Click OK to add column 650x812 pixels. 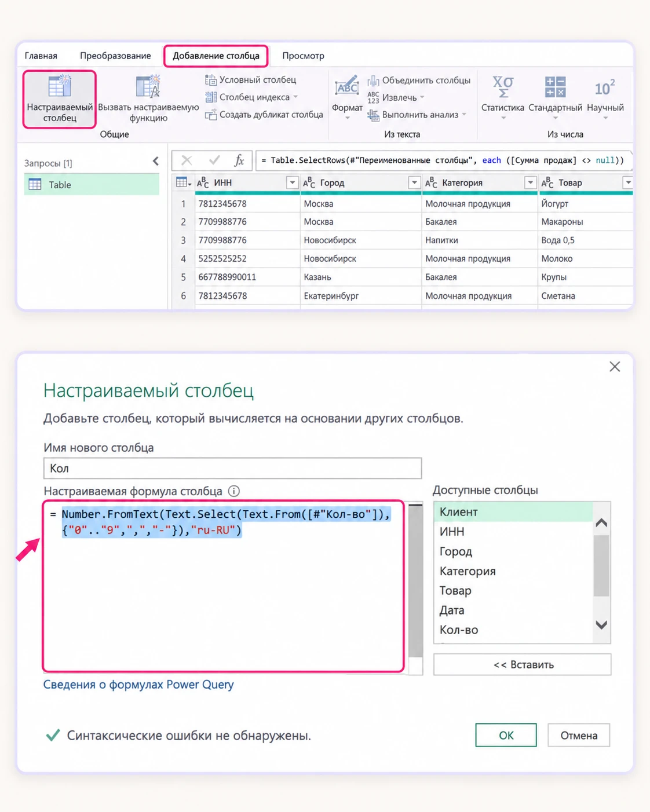pyautogui.click(x=506, y=735)
